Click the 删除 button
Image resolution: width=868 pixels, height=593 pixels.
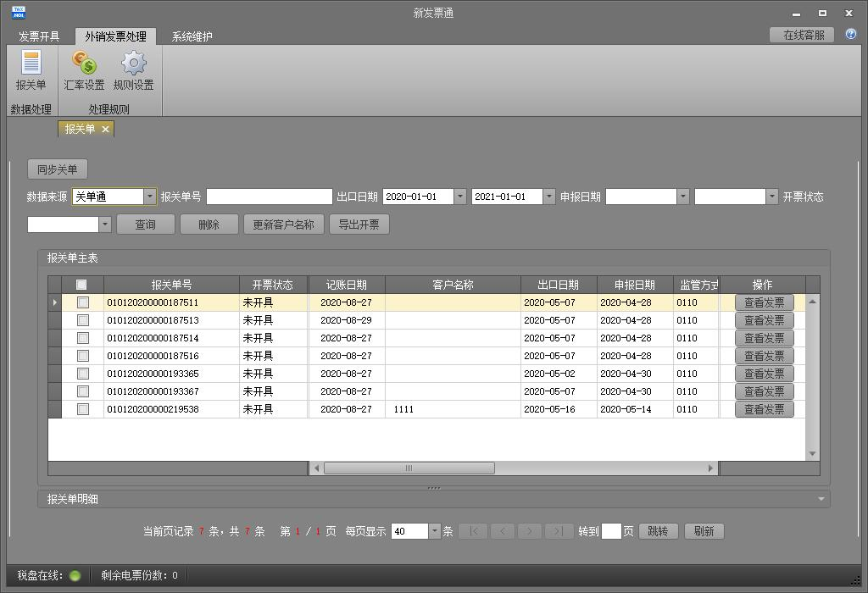coord(209,224)
